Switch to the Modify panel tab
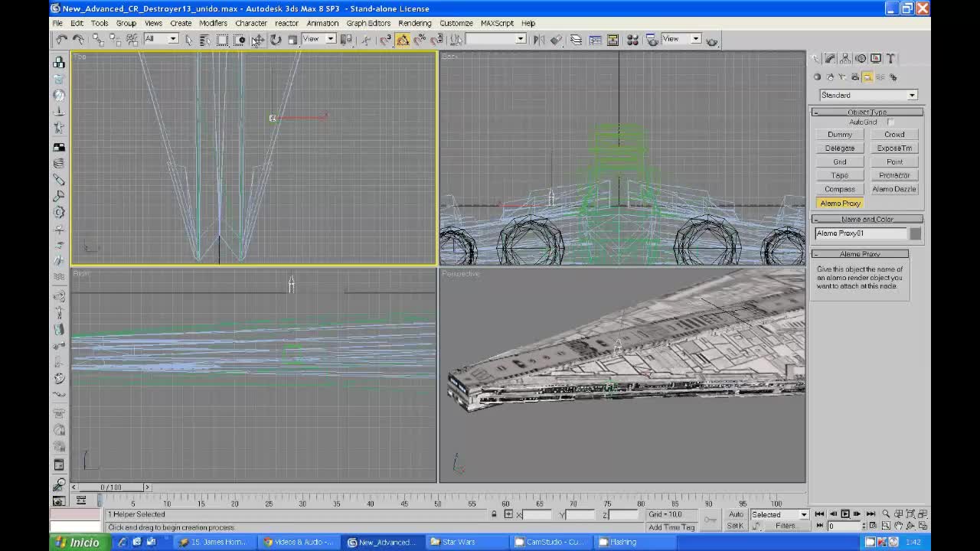980x551 pixels. 831,58
